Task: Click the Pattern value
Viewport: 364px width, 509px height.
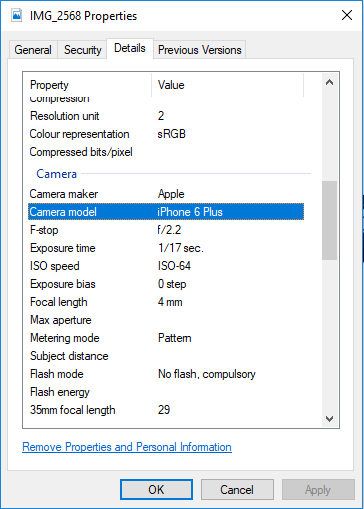Action: pos(175,338)
